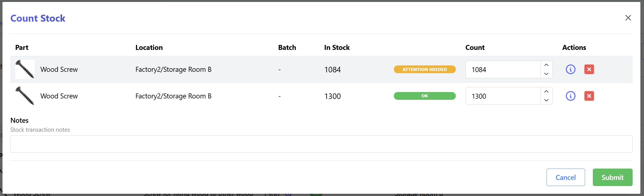
Task: Click the Part column header
Action: [22, 47]
